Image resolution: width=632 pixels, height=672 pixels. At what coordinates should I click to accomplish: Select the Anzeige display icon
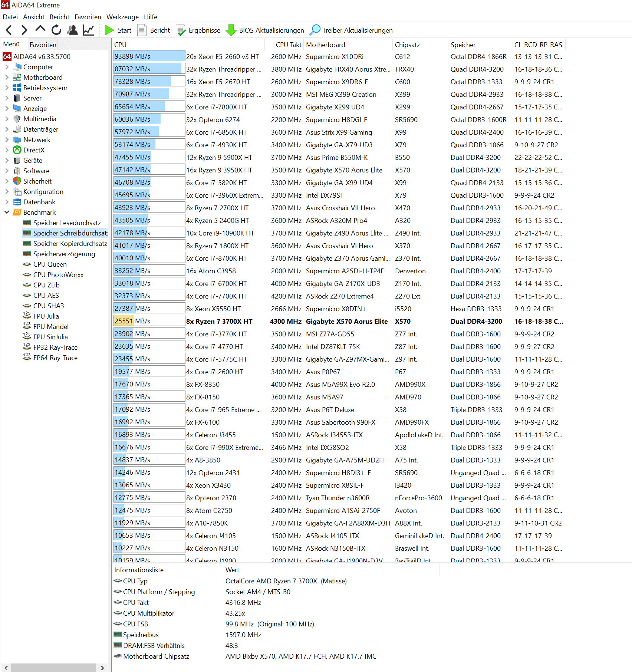pos(17,109)
